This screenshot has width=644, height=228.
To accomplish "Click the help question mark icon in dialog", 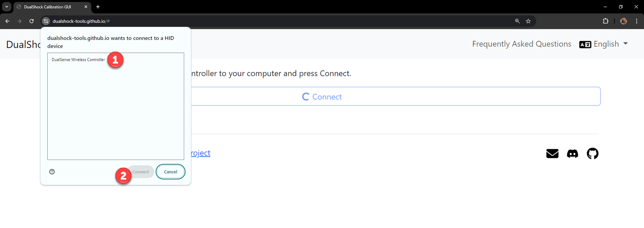I will tap(52, 172).
